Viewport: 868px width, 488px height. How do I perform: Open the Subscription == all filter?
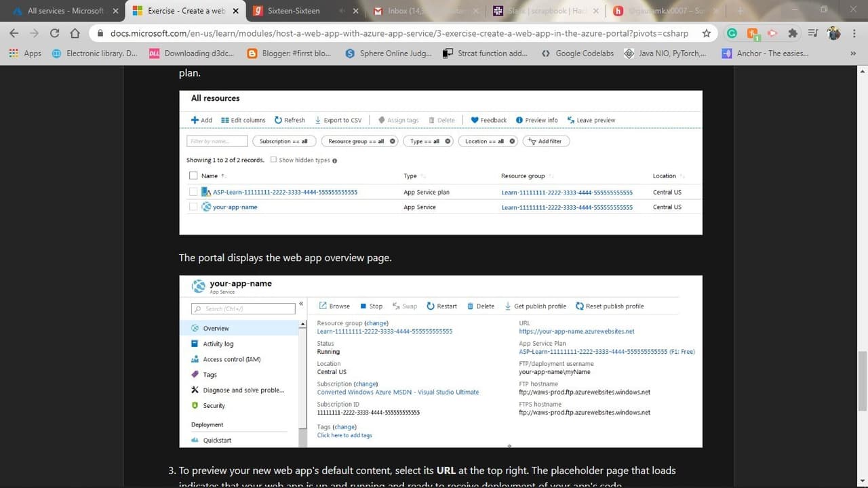click(x=283, y=141)
